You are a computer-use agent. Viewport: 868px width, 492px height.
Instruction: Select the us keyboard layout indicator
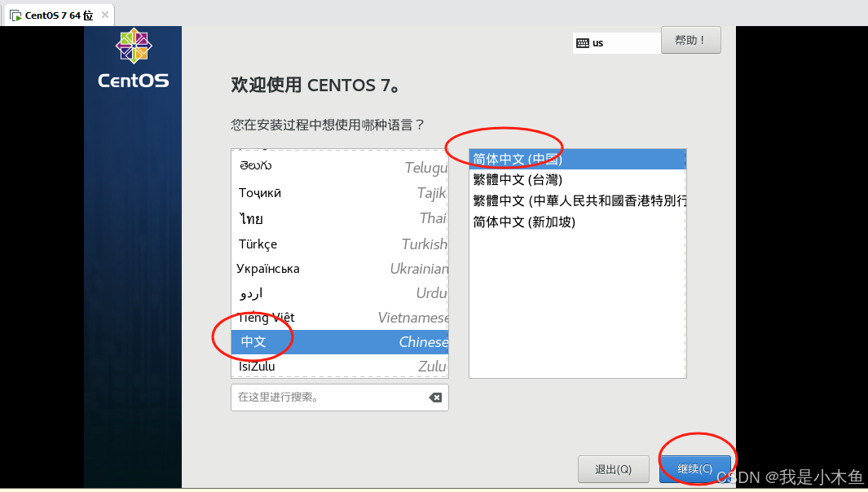[x=617, y=43]
